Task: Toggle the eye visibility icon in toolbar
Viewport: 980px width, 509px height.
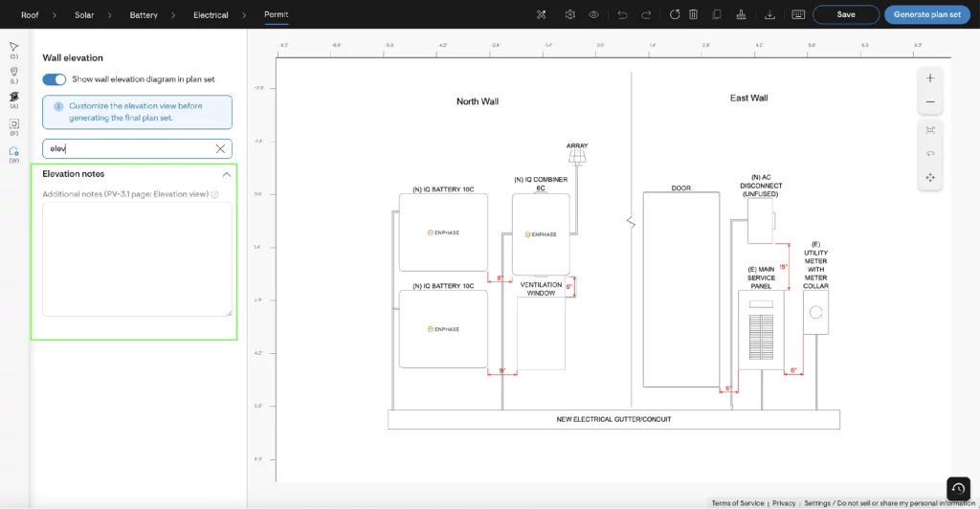Action: click(594, 14)
